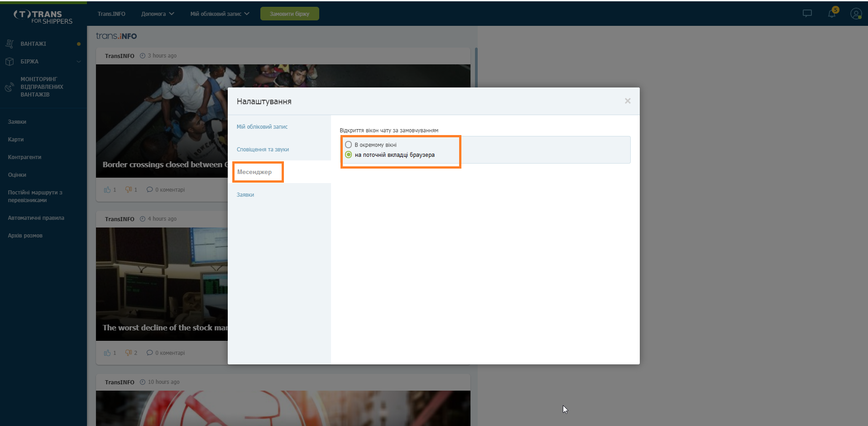This screenshot has height=426, width=868.
Task: Click the Замовити біржу button
Action: 290,14
